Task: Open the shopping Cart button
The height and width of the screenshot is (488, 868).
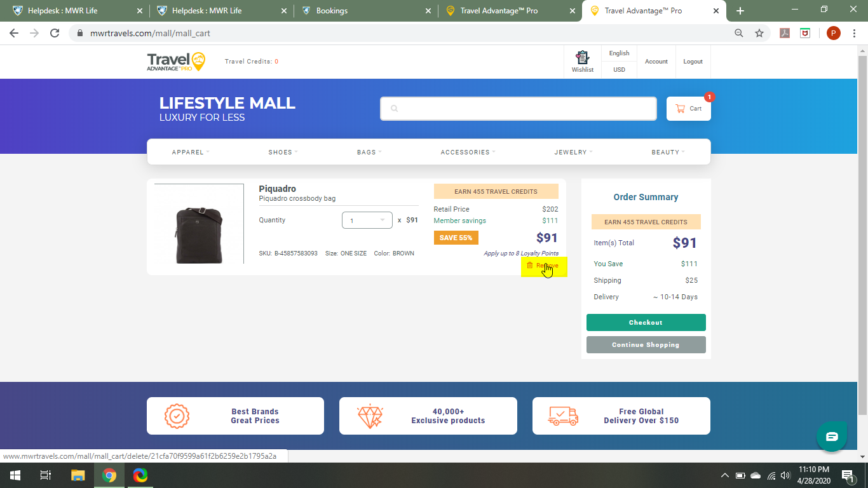Action: tap(688, 109)
